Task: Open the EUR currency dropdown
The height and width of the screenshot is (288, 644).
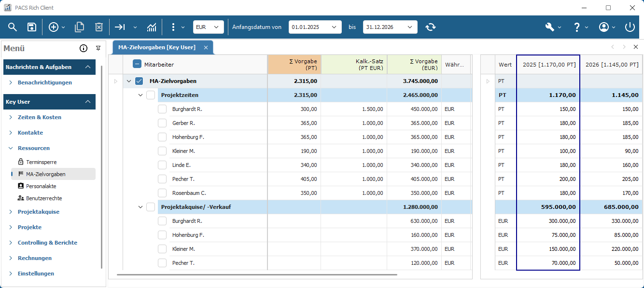Action: pos(208,27)
